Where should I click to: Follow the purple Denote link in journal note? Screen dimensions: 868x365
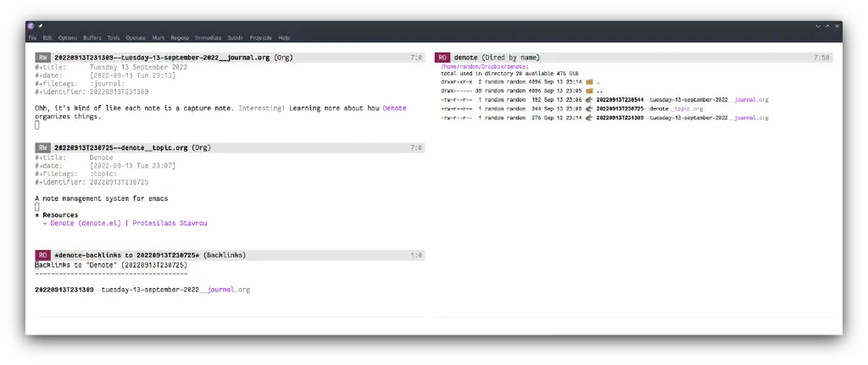[394, 108]
